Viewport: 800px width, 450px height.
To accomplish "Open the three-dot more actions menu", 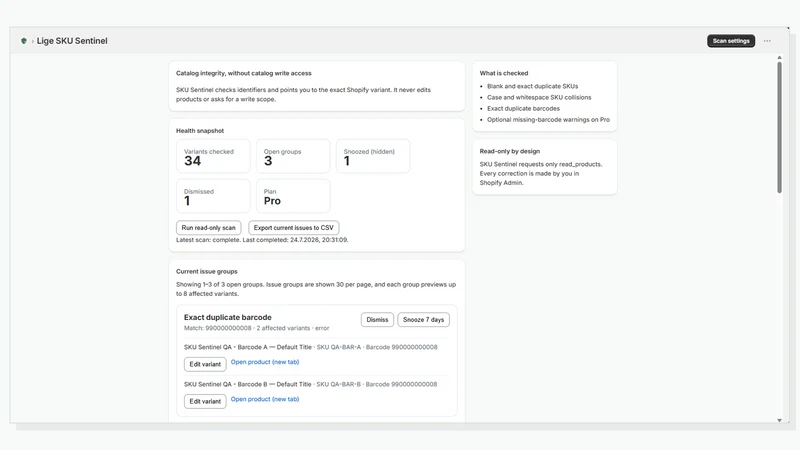I will point(767,41).
